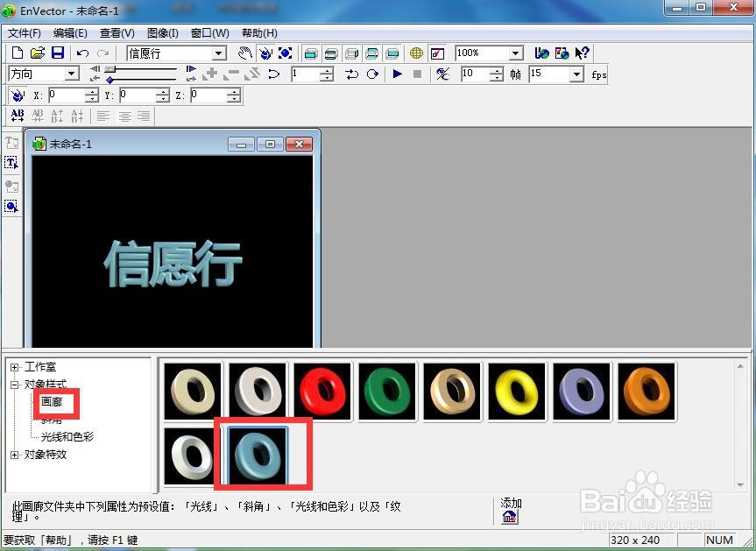Click the image export icon beside help
Screen dimensions: 756x551
pos(562,53)
